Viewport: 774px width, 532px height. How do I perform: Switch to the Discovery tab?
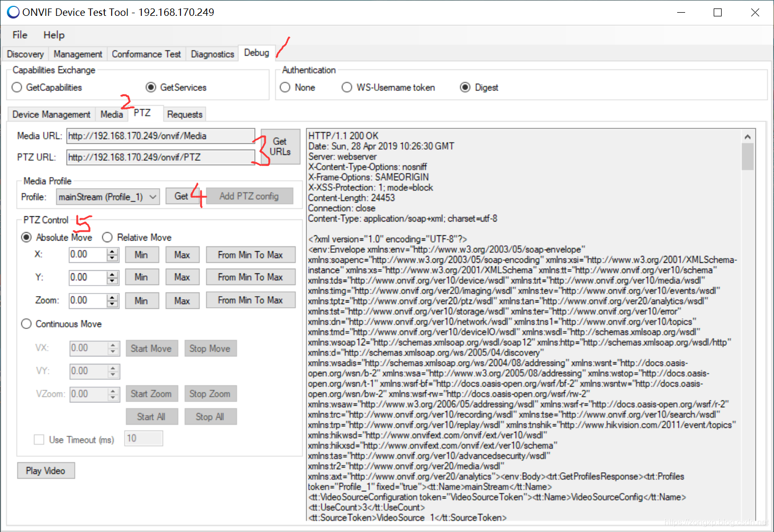pyautogui.click(x=25, y=54)
